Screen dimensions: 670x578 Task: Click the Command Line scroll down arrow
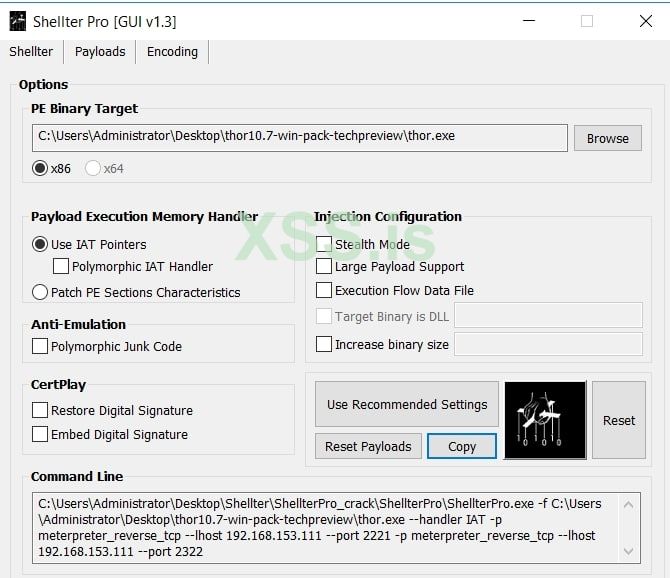pos(629,551)
